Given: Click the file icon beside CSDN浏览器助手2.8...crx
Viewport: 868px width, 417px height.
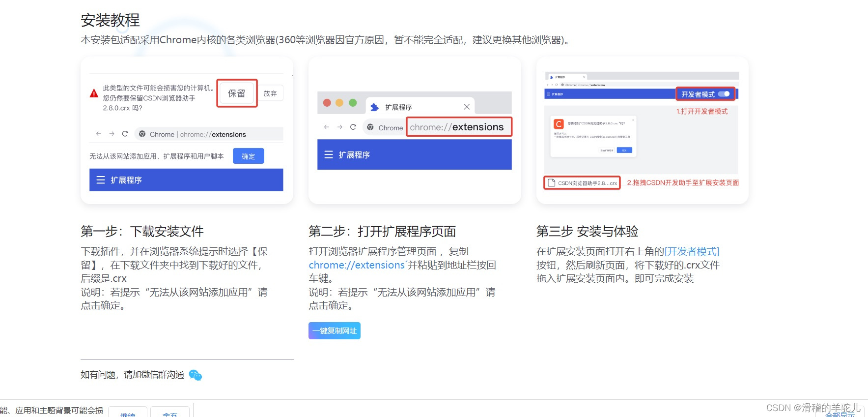Looking at the screenshot, I should coord(552,183).
